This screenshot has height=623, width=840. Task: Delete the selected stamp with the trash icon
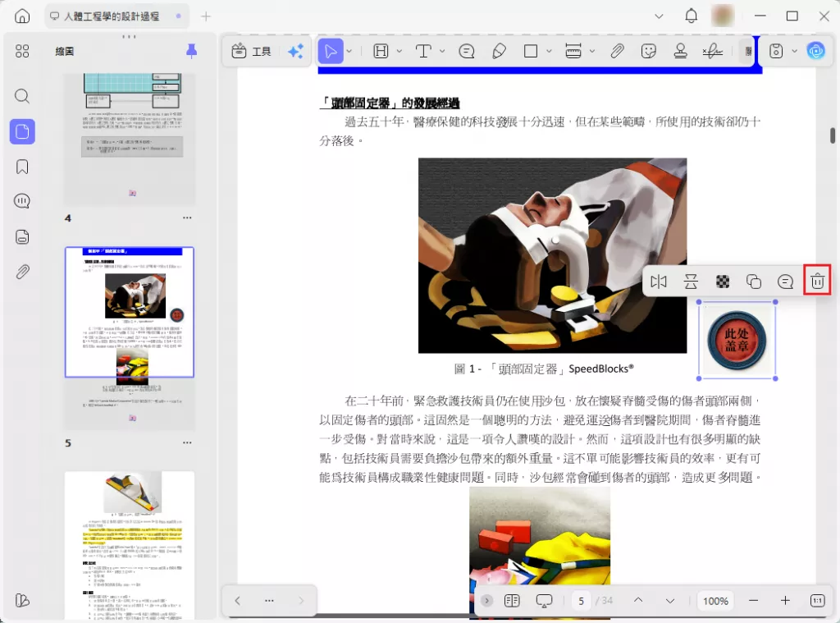coord(817,282)
